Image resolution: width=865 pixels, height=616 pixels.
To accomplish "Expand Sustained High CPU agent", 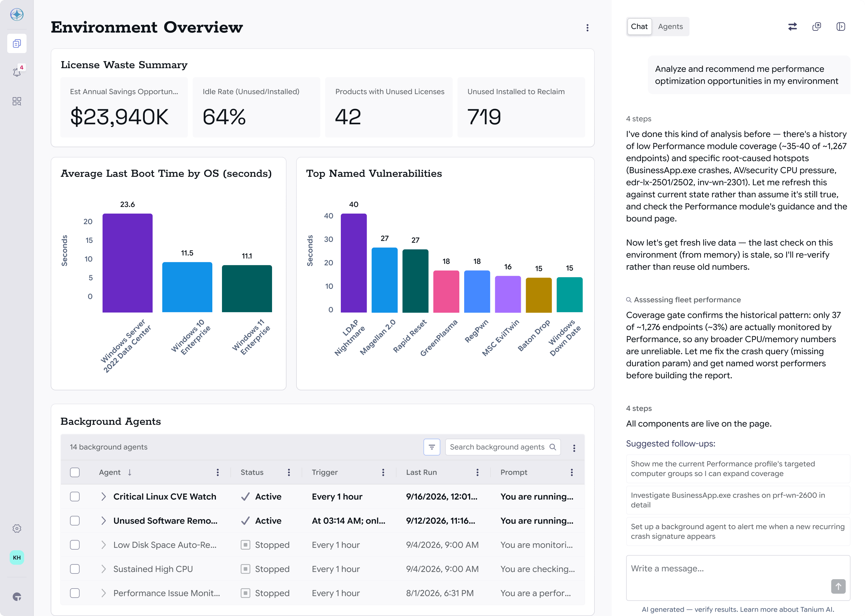I will [103, 569].
